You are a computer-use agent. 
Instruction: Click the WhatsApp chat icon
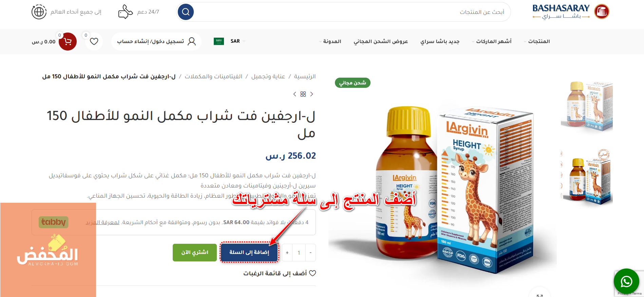click(x=626, y=281)
